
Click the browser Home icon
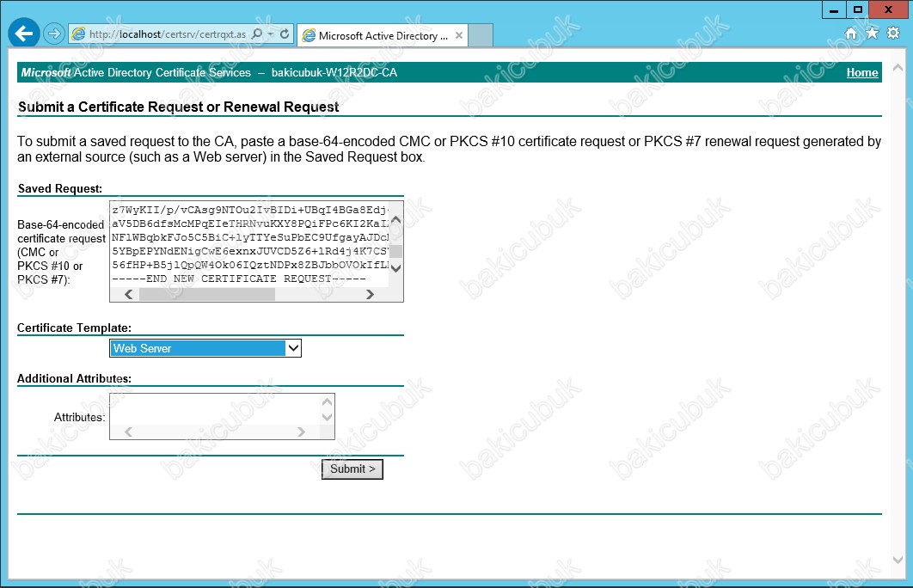click(851, 34)
